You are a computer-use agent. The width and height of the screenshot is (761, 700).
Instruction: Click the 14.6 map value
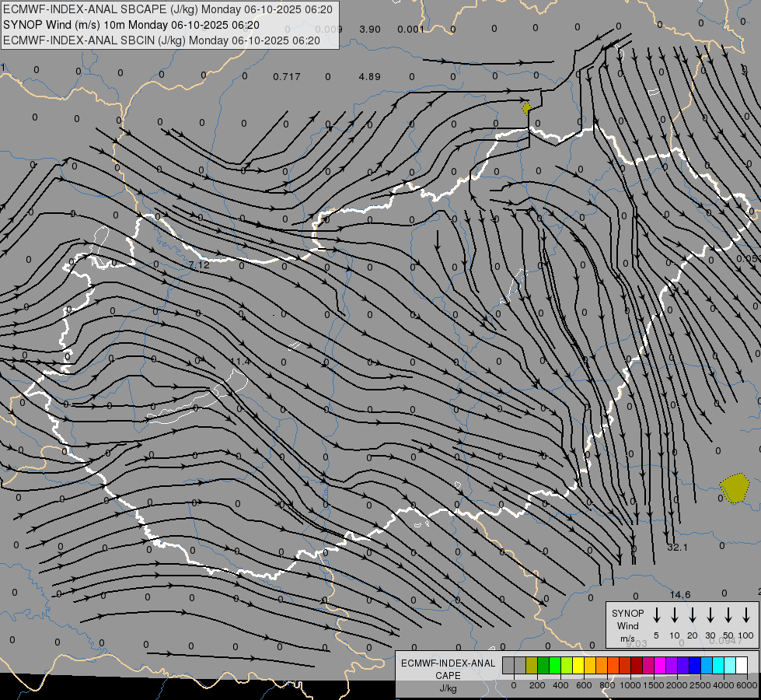pos(680,594)
